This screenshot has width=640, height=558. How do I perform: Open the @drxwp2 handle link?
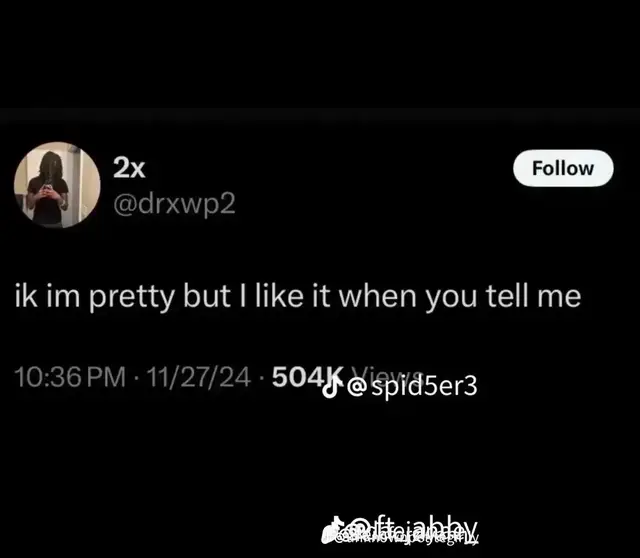pyautogui.click(x=174, y=203)
